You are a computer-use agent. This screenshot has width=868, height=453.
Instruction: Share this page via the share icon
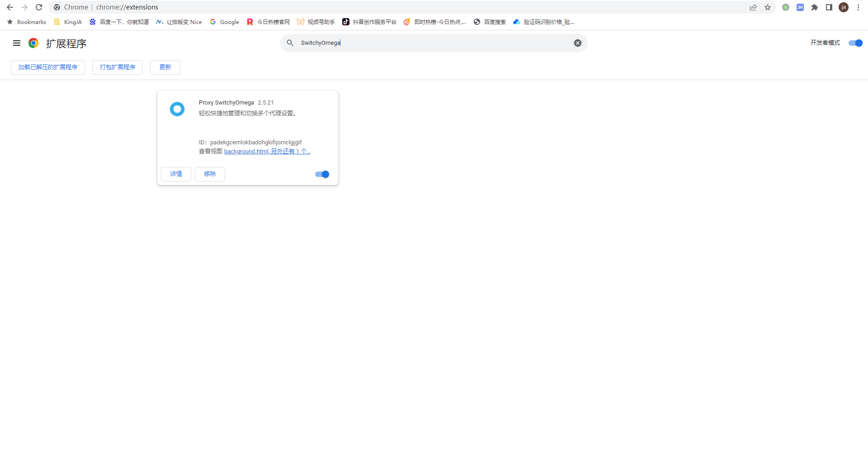pyautogui.click(x=753, y=7)
